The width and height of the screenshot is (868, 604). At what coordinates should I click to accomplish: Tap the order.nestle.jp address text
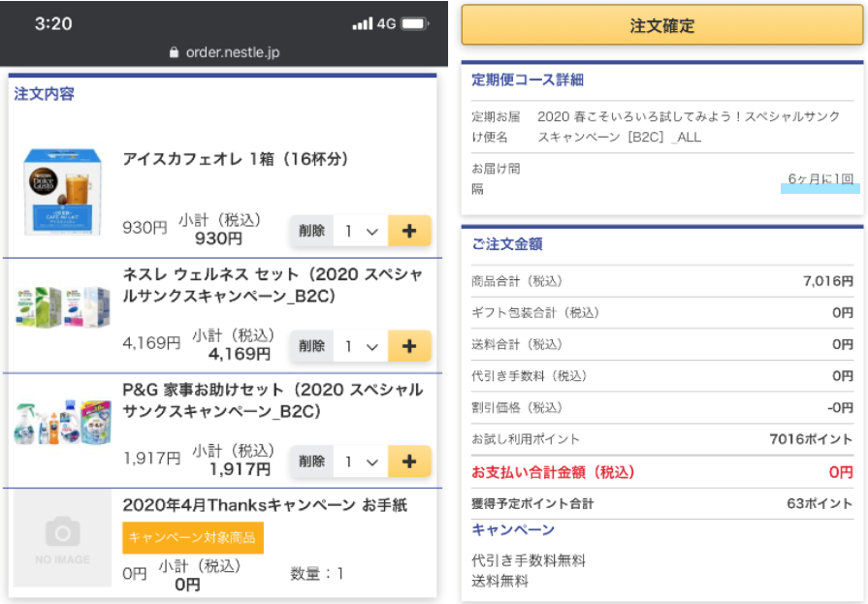[233, 52]
